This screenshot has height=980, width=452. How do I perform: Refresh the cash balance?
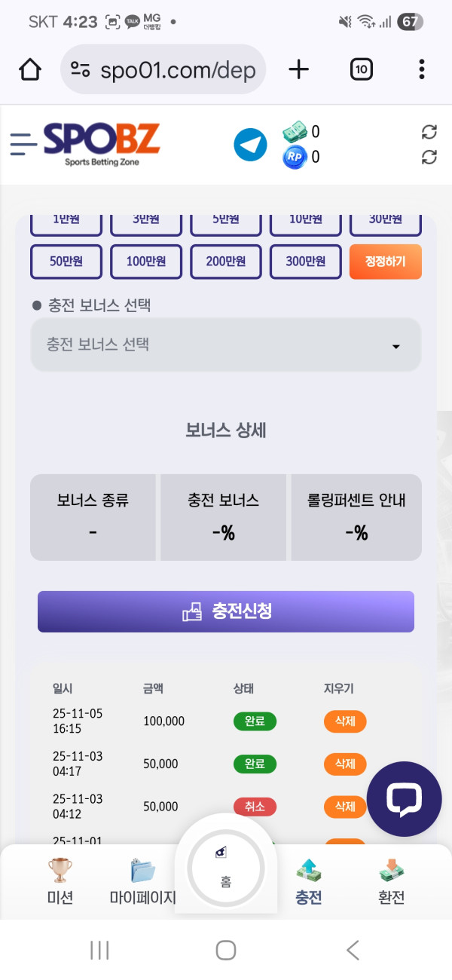click(x=429, y=133)
